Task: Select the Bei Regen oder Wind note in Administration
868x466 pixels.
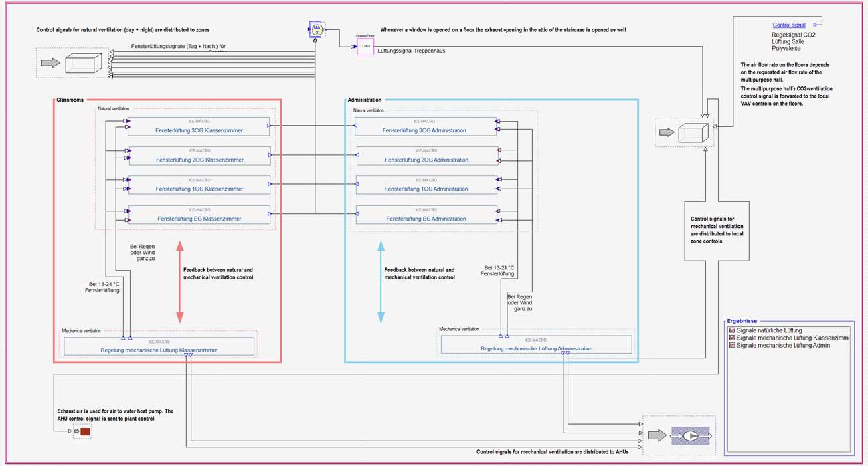Action: (x=519, y=302)
